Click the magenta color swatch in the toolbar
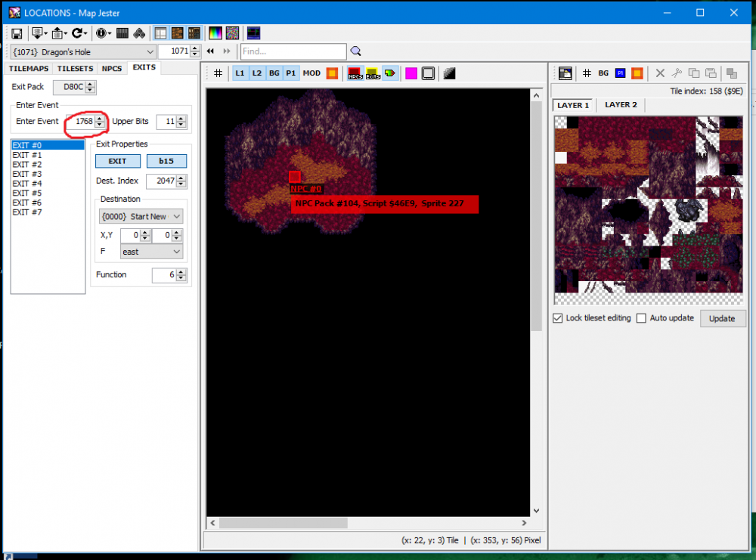Screen dimensions: 756x560 411,73
